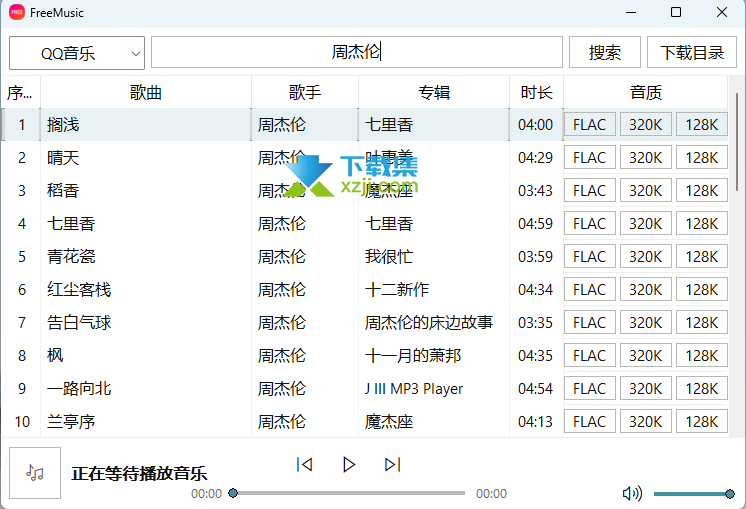Viewport: 746px width, 509px height.
Task: Click album J III MP3 Player
Action: [x=413, y=389]
